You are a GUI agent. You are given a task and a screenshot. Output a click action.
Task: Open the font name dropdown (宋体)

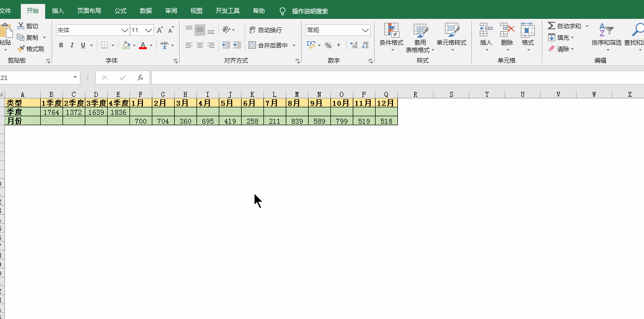coord(125,30)
